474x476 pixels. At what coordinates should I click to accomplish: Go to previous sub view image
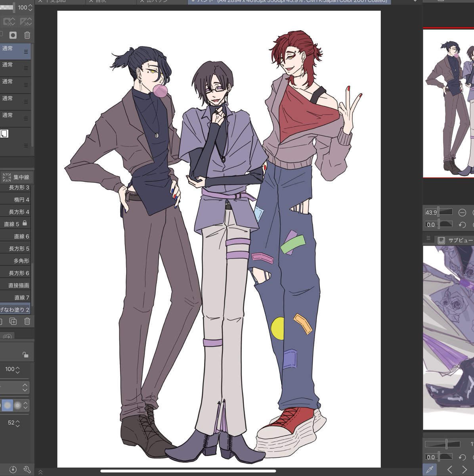(449, 470)
